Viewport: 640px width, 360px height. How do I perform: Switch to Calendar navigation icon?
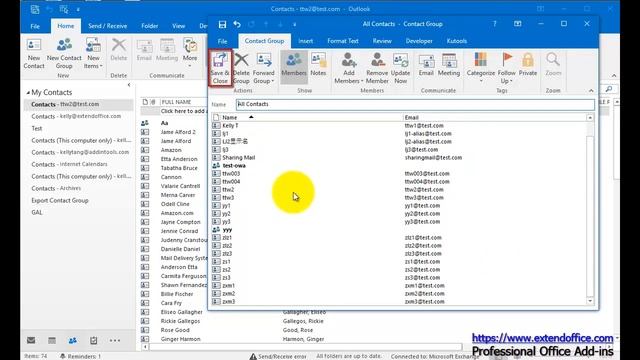click(x=52, y=340)
